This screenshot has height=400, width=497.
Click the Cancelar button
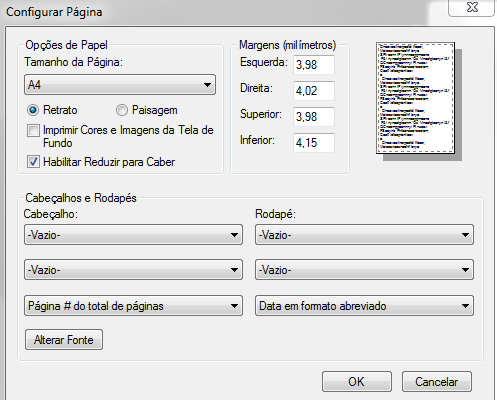click(x=437, y=382)
